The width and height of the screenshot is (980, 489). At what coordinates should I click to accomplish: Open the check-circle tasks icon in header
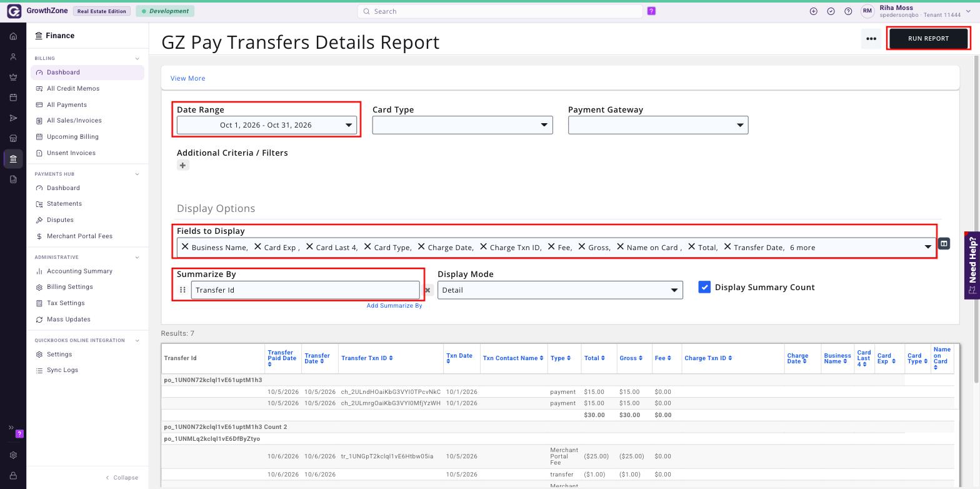tap(831, 11)
